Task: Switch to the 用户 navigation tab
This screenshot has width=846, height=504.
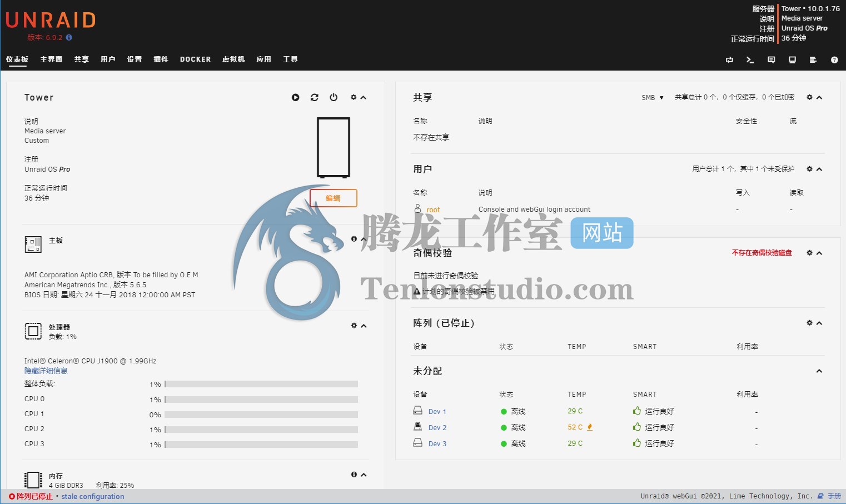Action: pyautogui.click(x=108, y=59)
